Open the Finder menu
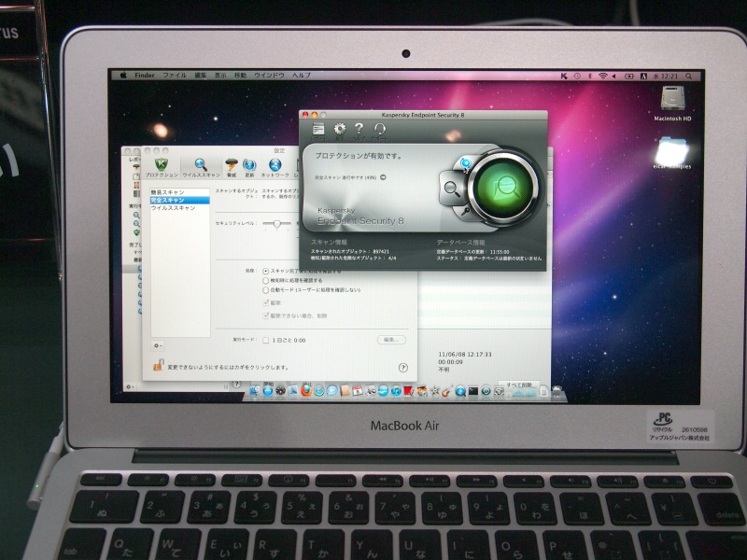Screen dimensions: 747x560 (145, 76)
